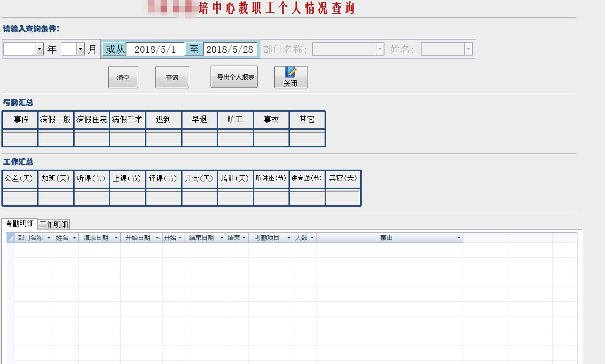Click the 病假住院 header cell

(92, 120)
